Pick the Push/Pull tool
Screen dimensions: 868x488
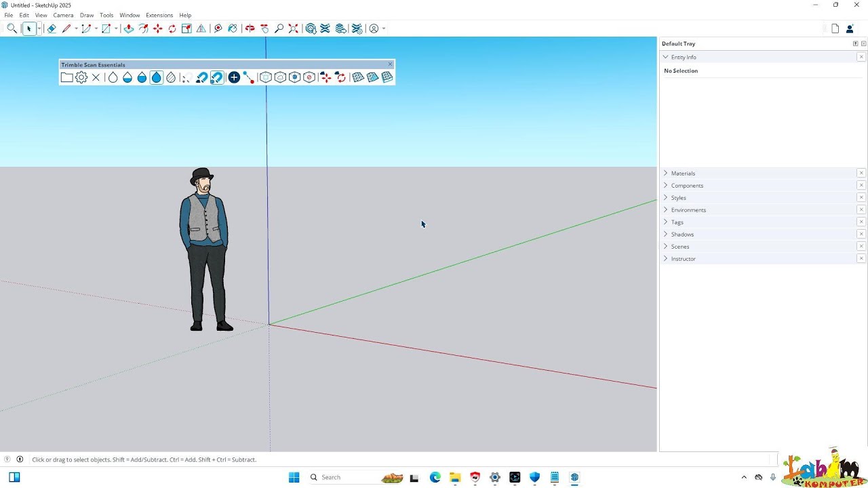click(x=129, y=28)
